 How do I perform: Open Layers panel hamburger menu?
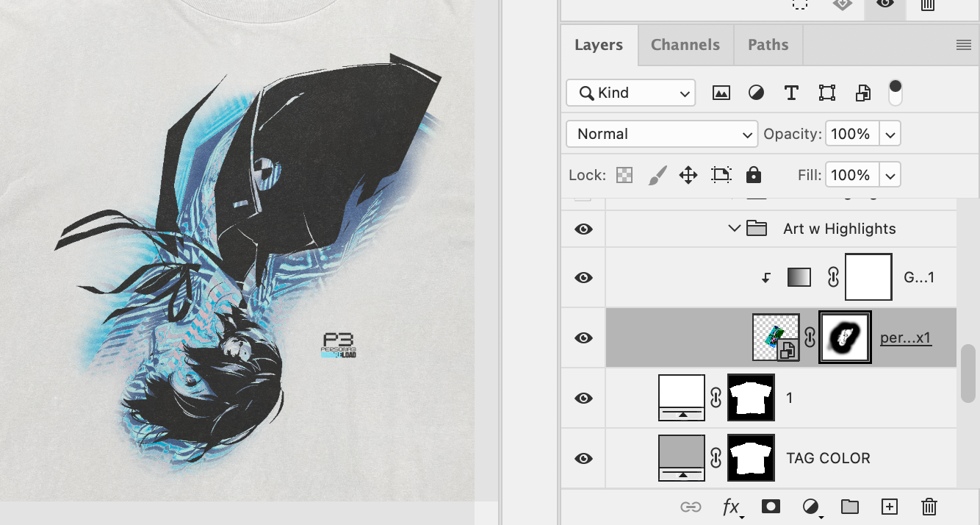[x=964, y=45]
